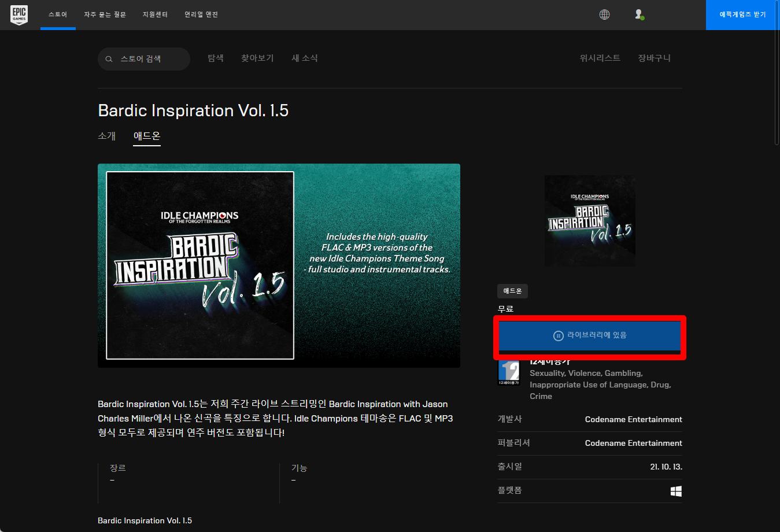Click the release date 21. 10. 13.
780x532 pixels.
(666, 467)
